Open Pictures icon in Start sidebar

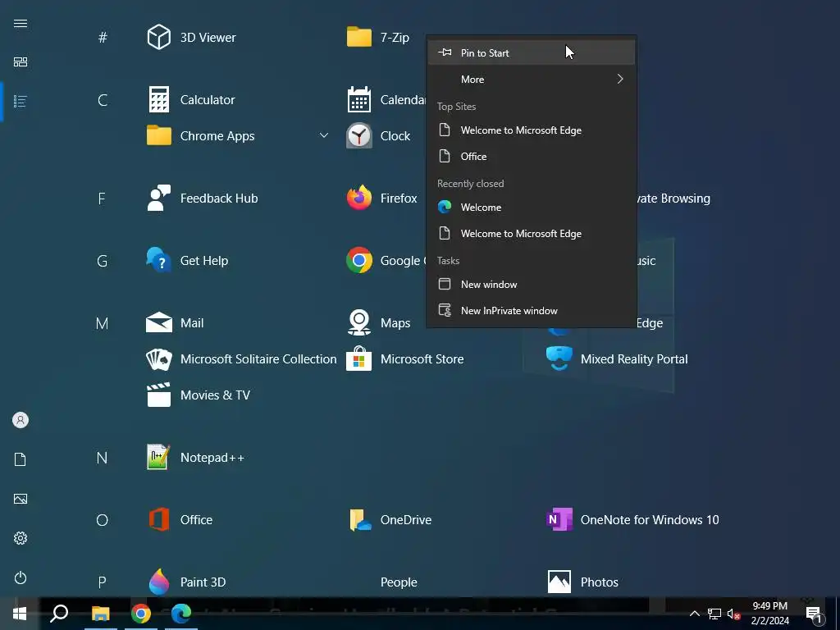(x=21, y=499)
